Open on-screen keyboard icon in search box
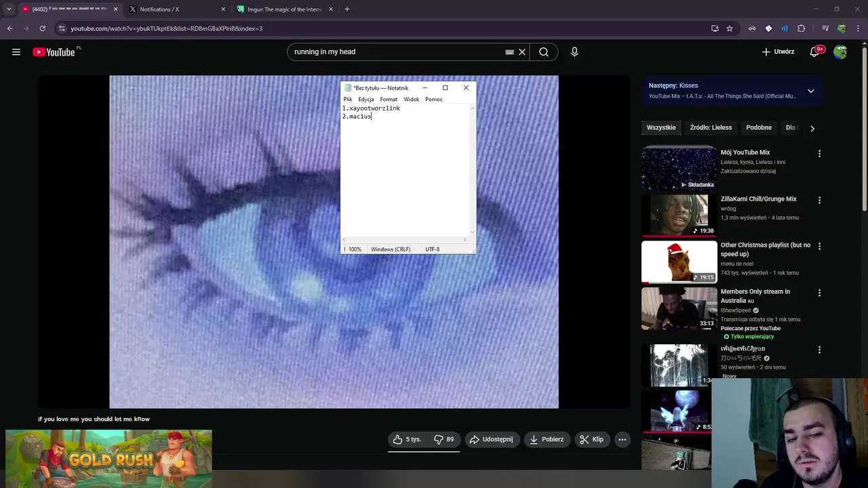Viewport: 868px width, 488px height. [x=509, y=52]
